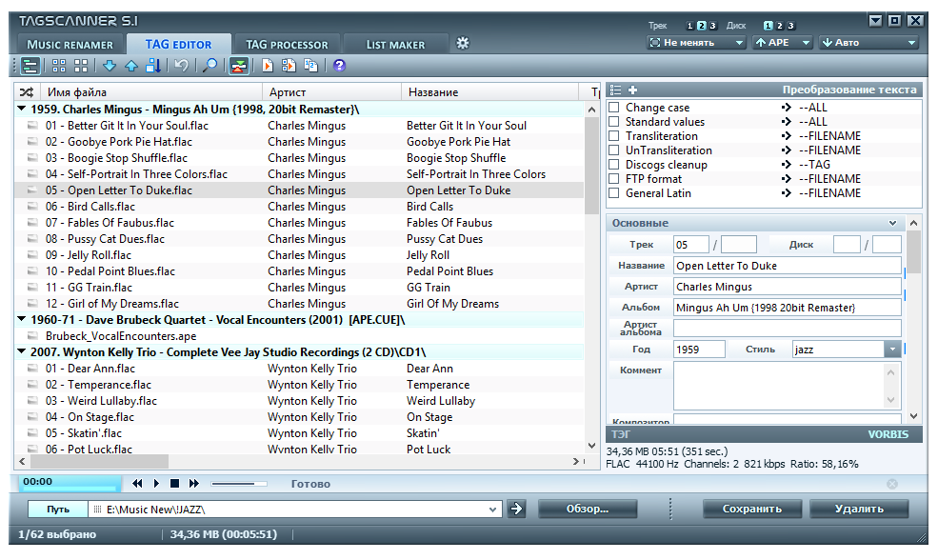938x560 pixels.
Task: Collapse the Основные section chevron
Action: coord(892,223)
